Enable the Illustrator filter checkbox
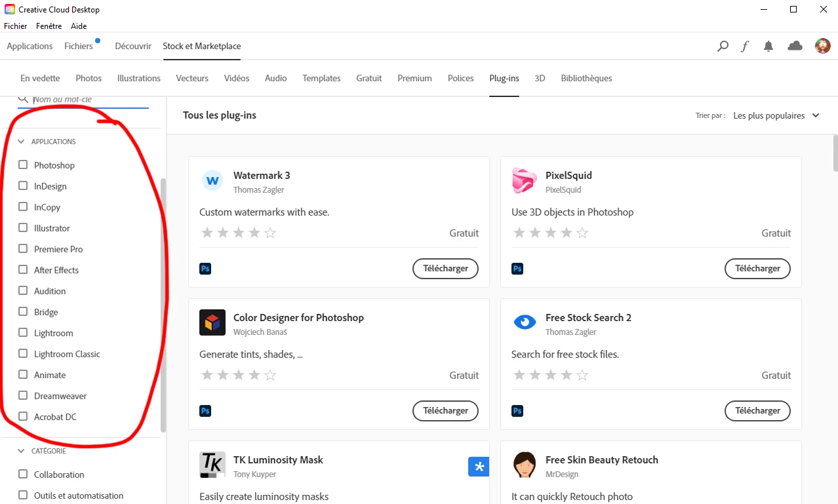This screenshot has height=504, width=838. coord(23,227)
